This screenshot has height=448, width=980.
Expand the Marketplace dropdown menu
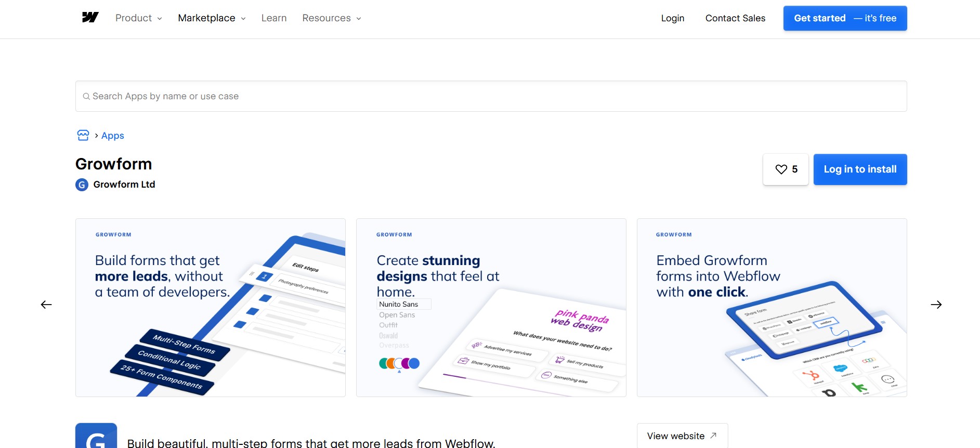coord(212,18)
